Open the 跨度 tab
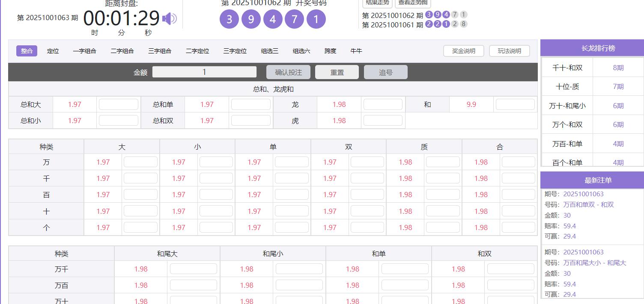The height and width of the screenshot is (304, 644). point(330,50)
